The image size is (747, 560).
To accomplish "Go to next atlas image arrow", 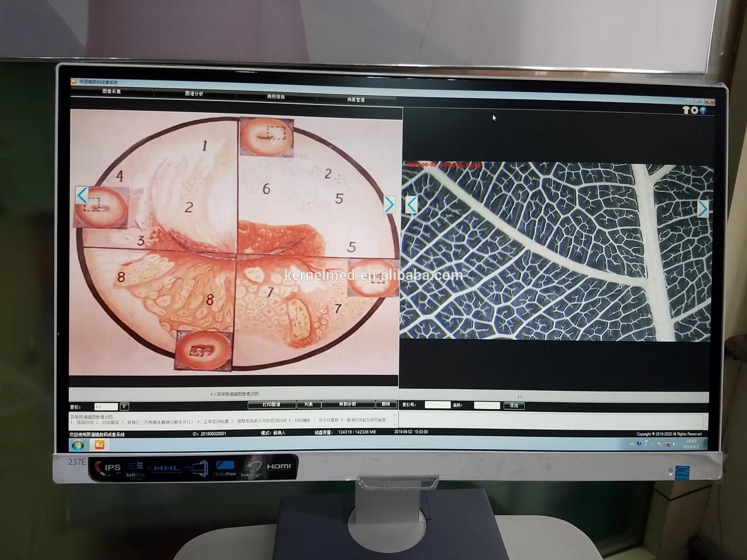I will click(x=389, y=204).
